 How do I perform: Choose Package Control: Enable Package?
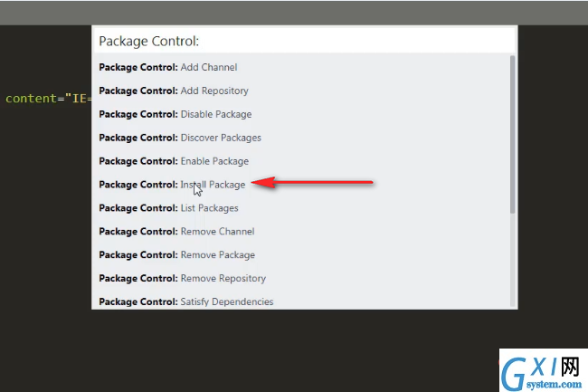tap(301, 161)
